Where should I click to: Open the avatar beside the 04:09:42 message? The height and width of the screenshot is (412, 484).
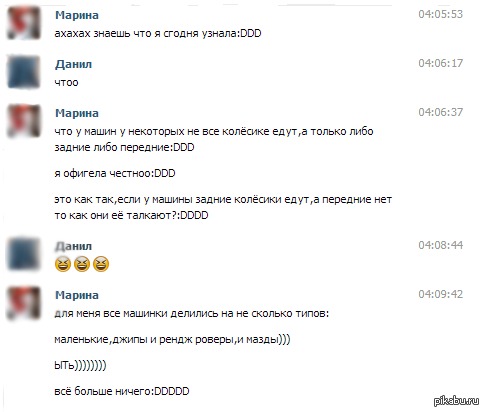click(24, 303)
